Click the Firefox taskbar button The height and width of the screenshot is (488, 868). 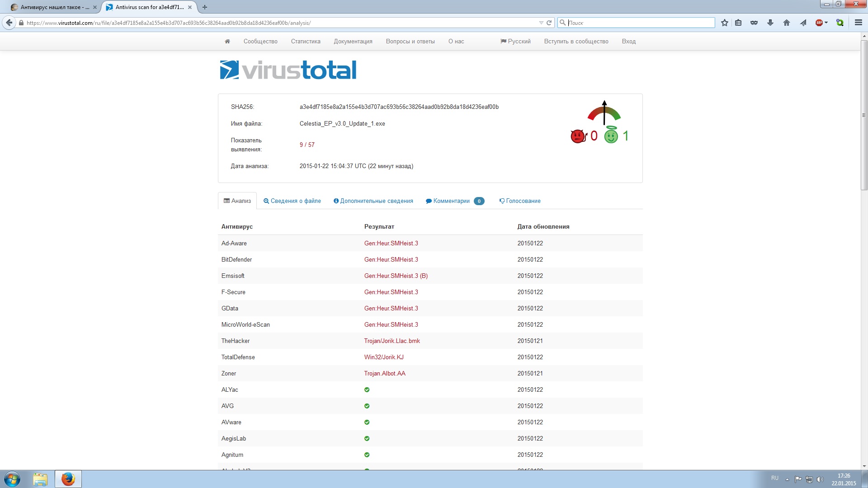pos(68,479)
